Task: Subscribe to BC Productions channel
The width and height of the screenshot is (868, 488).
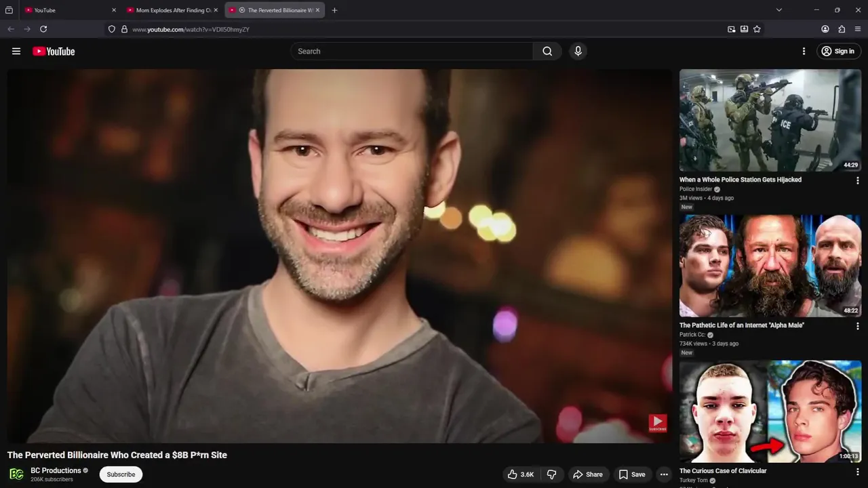Action: click(x=121, y=474)
